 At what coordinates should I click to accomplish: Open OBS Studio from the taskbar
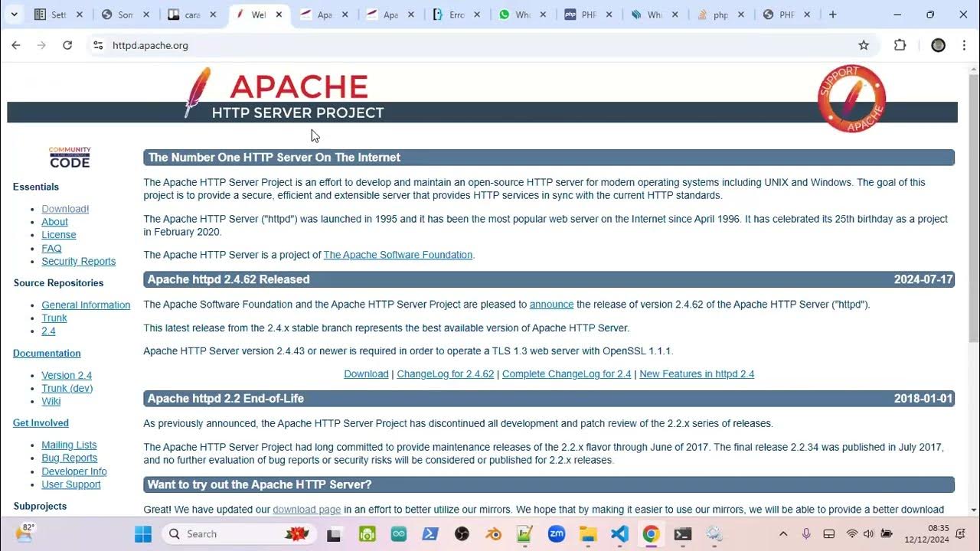pyautogui.click(x=462, y=534)
